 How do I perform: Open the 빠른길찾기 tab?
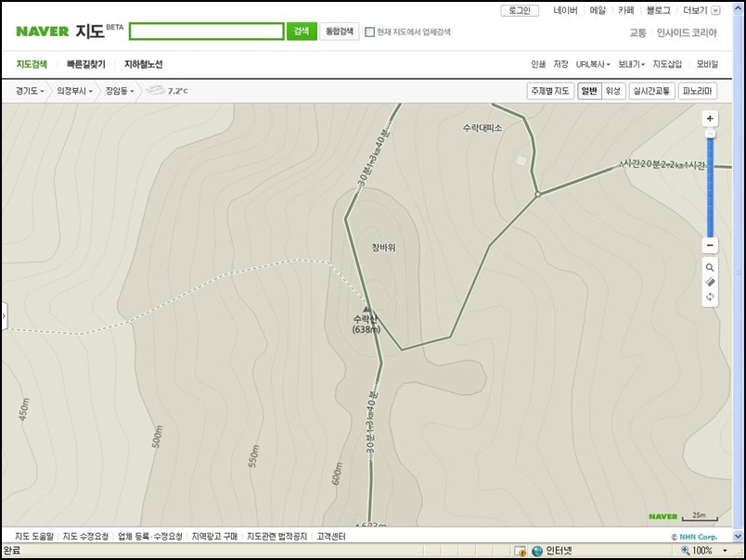[x=86, y=64]
